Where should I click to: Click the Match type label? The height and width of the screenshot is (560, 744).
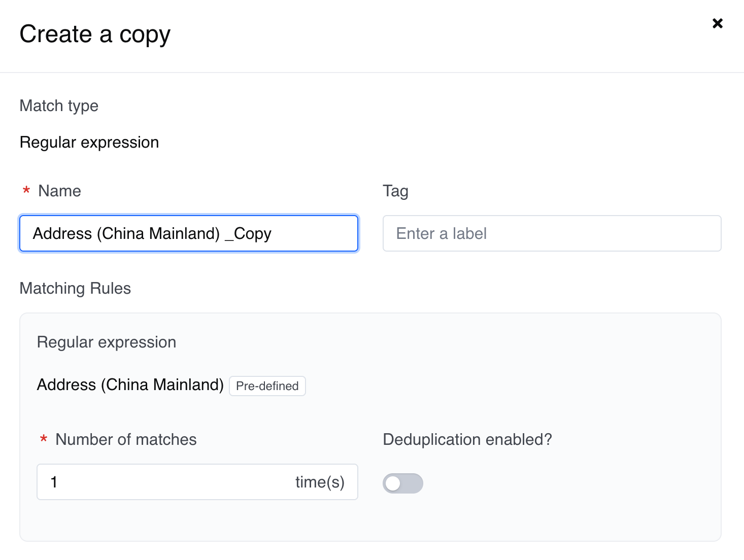(59, 106)
